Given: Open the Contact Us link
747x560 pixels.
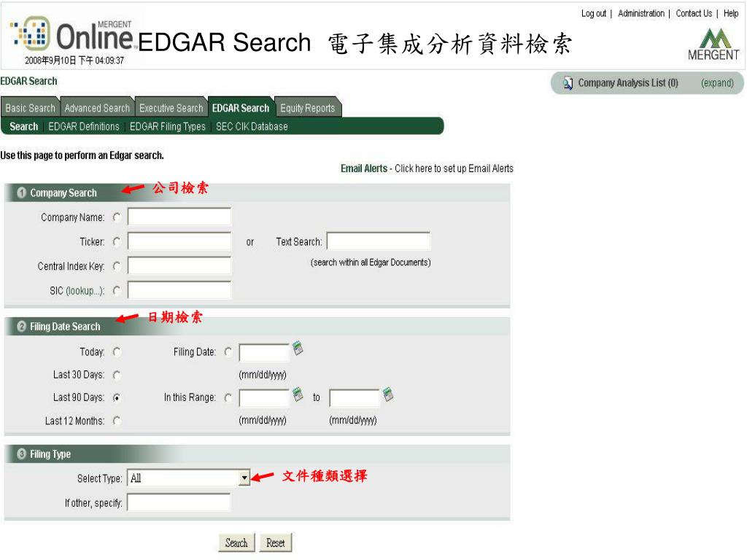Looking at the screenshot, I should click(694, 13).
